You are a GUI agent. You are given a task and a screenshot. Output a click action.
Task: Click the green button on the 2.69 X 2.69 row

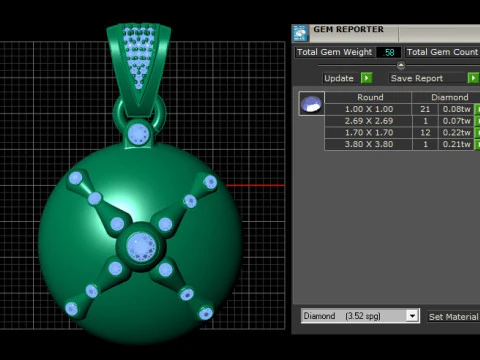tap(477, 121)
